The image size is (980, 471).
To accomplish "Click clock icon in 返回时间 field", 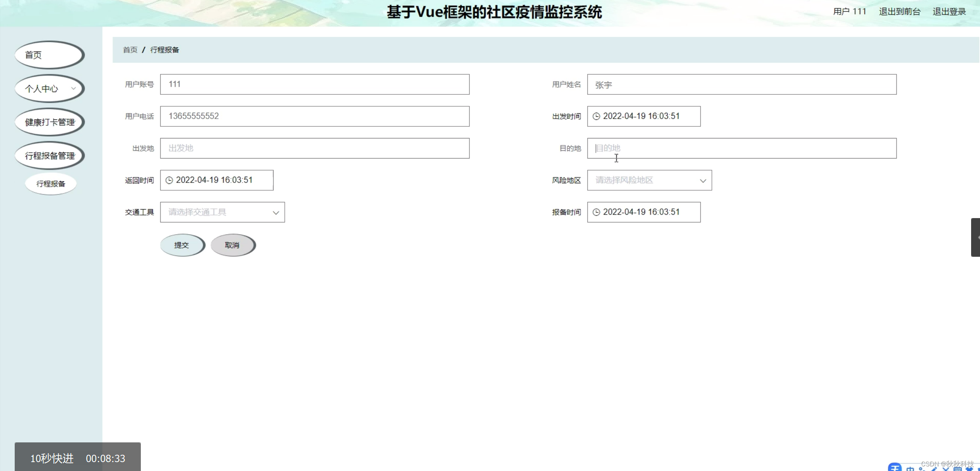I will point(169,180).
